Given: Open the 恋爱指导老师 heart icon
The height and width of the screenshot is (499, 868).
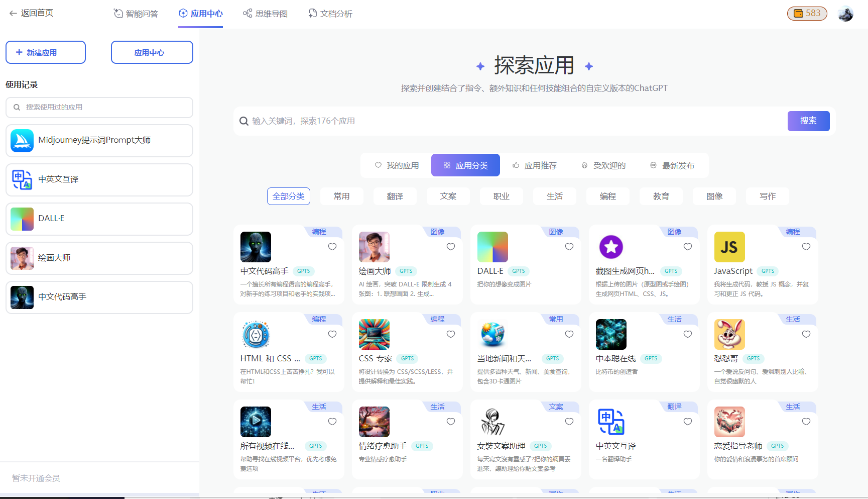Looking at the screenshot, I should [x=729, y=422].
